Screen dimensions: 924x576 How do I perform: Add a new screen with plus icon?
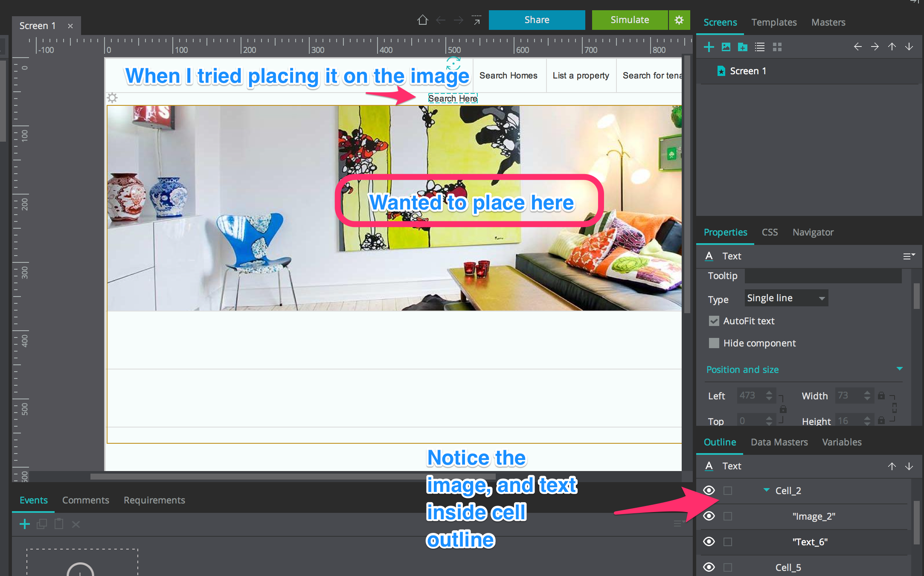coord(709,47)
